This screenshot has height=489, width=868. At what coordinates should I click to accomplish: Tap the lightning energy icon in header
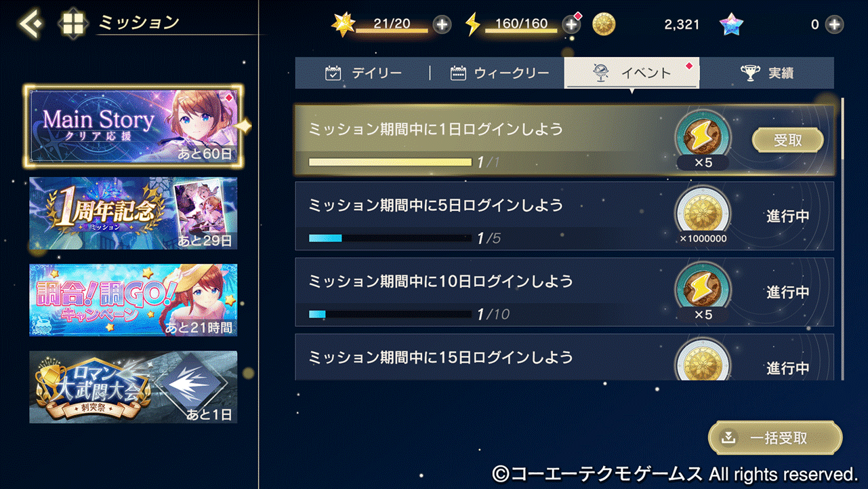click(x=473, y=25)
